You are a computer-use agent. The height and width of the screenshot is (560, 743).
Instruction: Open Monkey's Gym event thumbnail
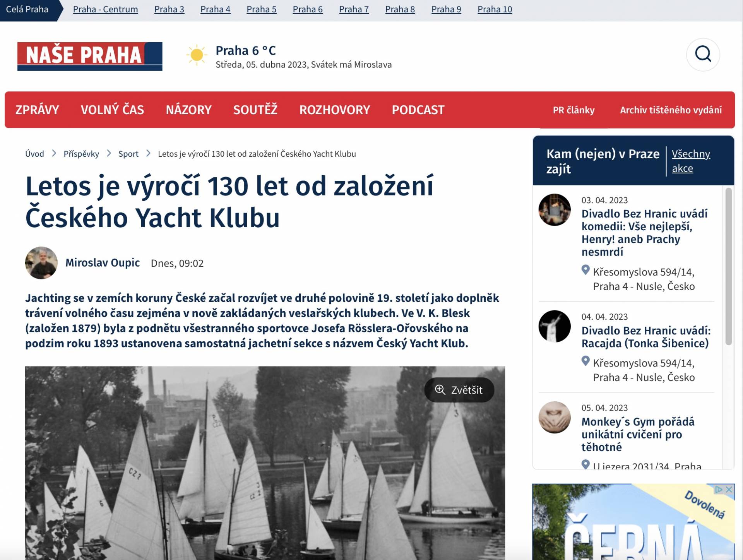point(555,417)
